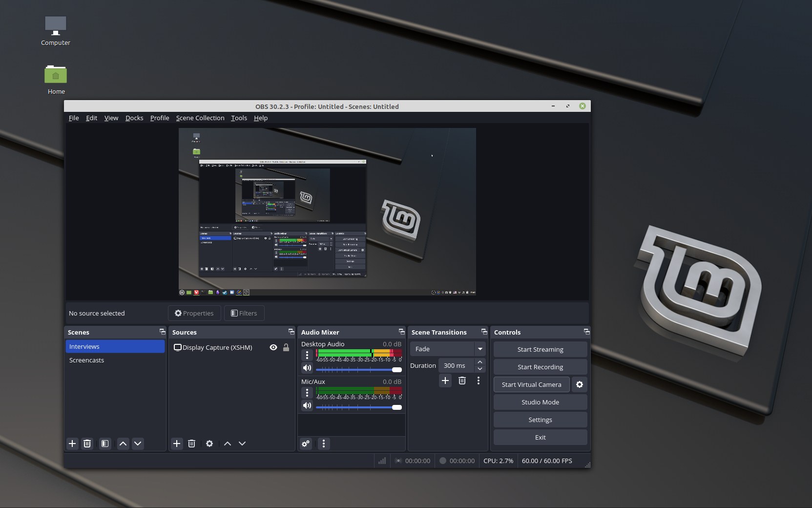This screenshot has width=812, height=508.
Task: Increase transition duration with the up stepper
Action: pyautogui.click(x=479, y=362)
